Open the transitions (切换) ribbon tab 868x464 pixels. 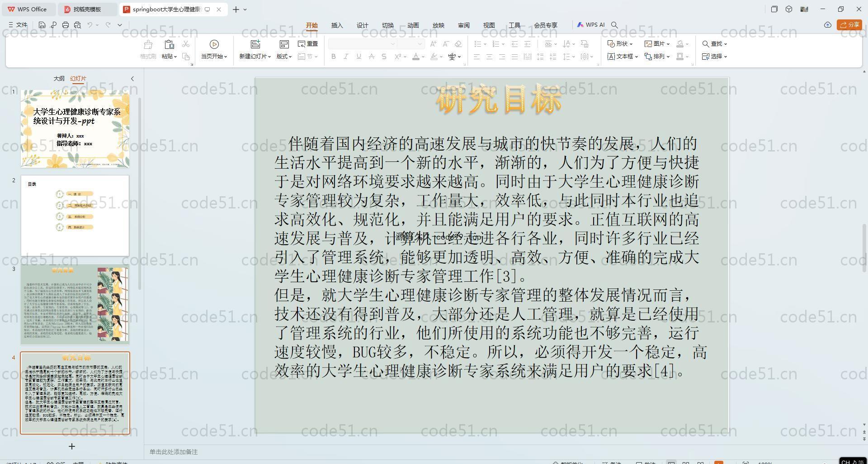tap(387, 25)
